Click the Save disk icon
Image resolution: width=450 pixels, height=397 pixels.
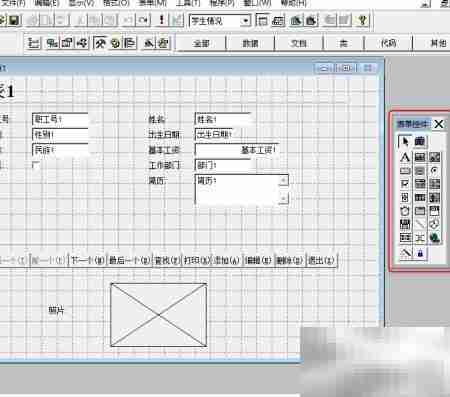tap(13, 21)
